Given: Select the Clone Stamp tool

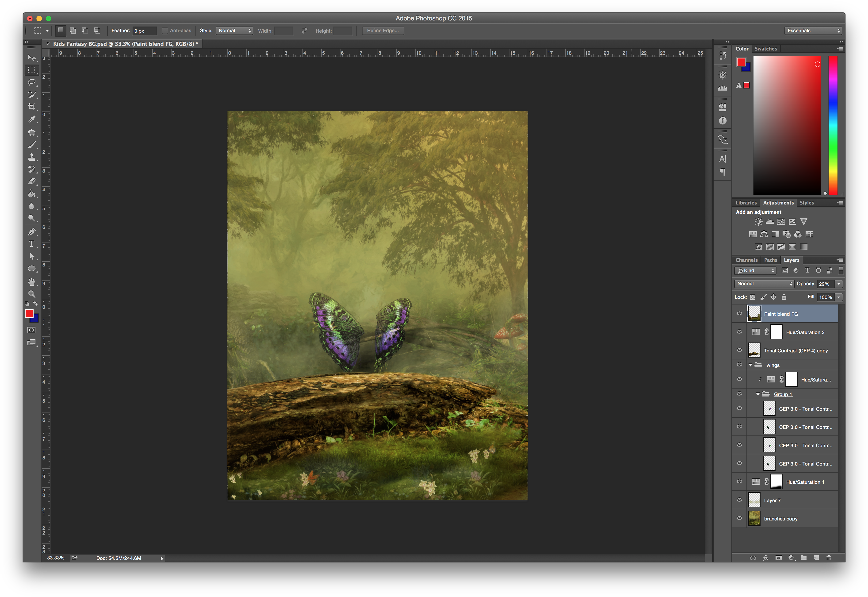Looking at the screenshot, I should (32, 157).
